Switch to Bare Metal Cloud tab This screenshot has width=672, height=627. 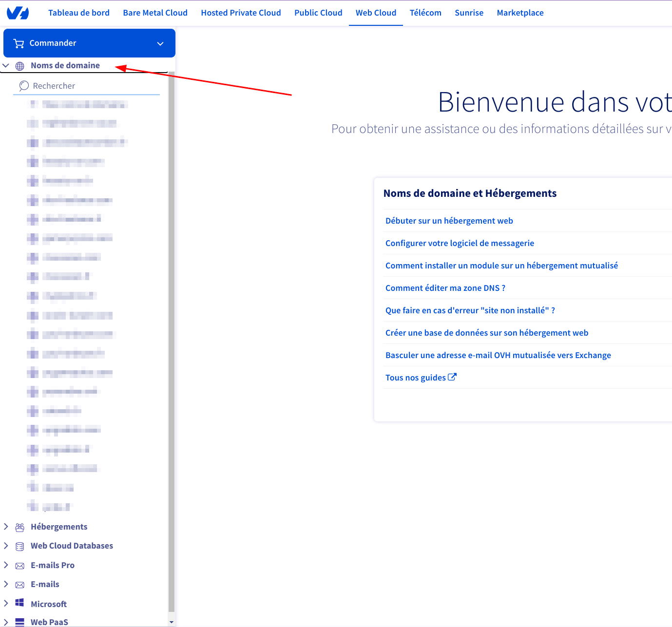pos(155,13)
